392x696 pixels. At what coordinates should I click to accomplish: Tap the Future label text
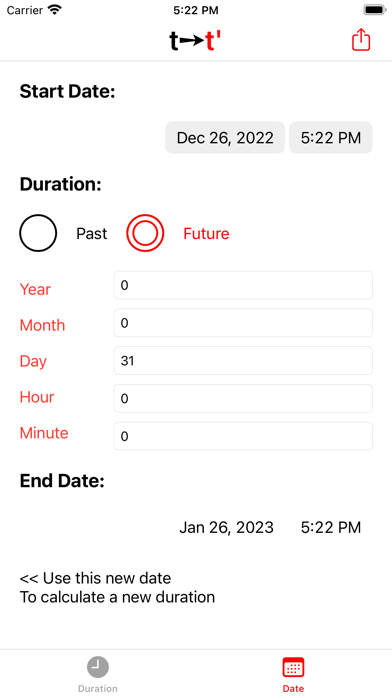coord(206,233)
